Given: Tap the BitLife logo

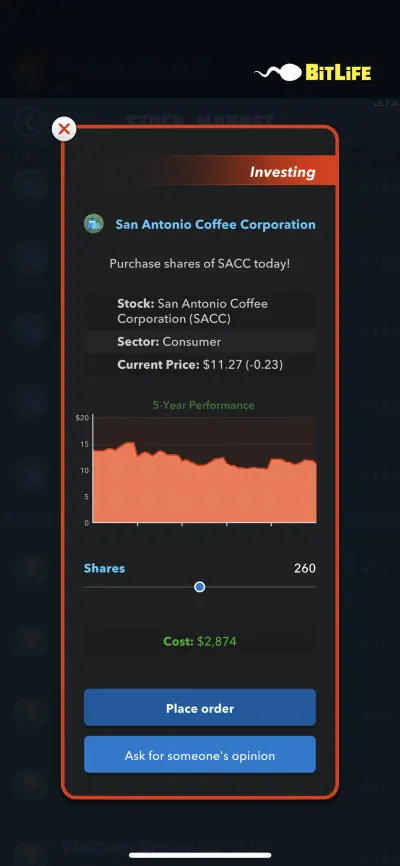Looking at the screenshot, I should [313, 73].
